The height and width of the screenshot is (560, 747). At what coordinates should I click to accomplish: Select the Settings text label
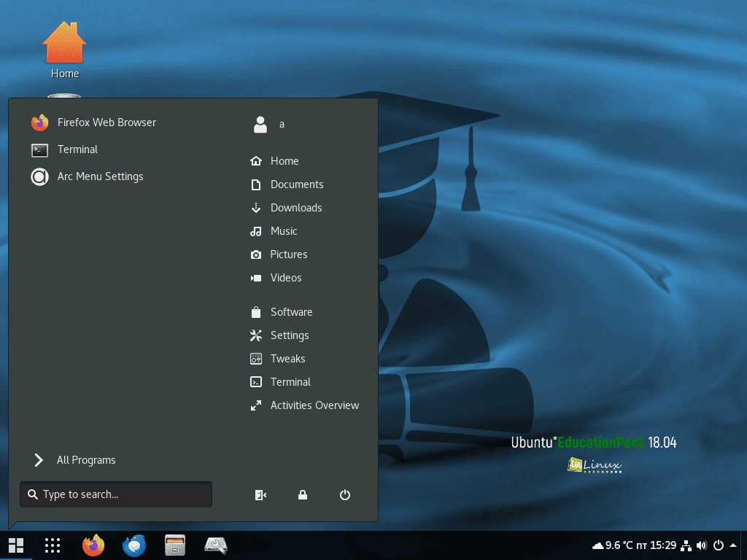point(290,335)
